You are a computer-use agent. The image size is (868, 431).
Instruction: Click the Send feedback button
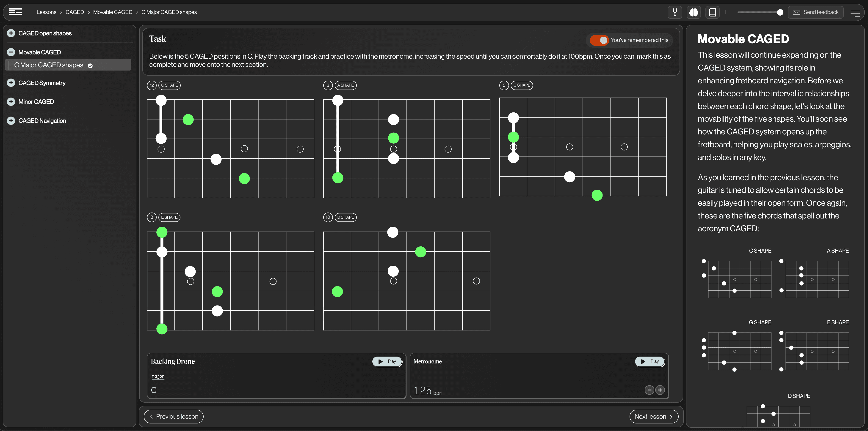click(x=815, y=12)
